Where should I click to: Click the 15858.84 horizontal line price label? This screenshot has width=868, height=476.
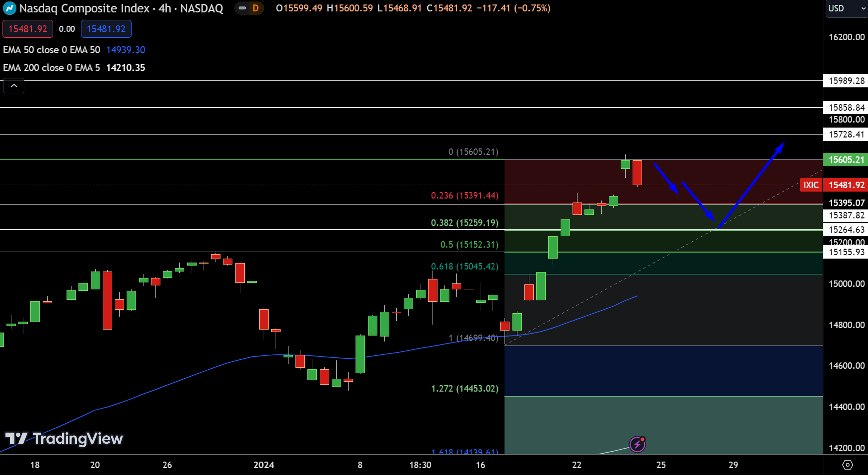click(846, 108)
